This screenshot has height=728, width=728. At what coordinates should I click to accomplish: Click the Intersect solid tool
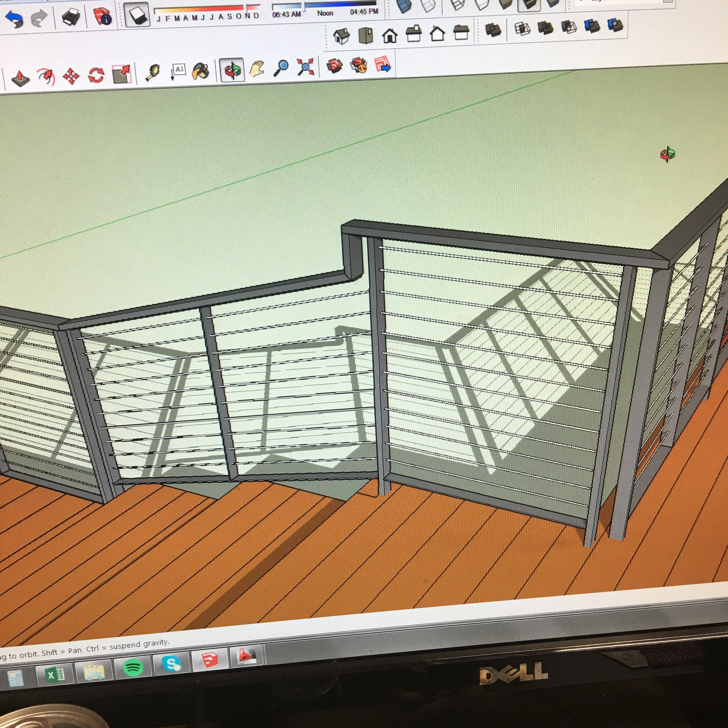522,28
